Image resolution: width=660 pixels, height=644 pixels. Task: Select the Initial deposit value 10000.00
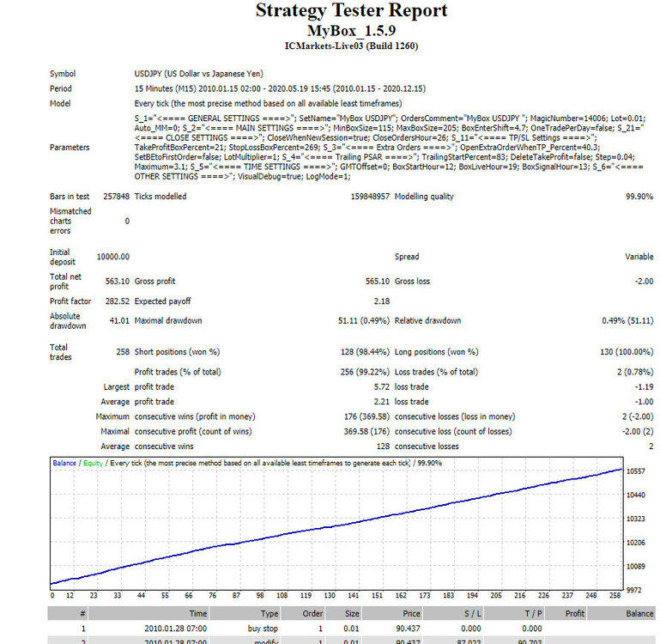112,257
